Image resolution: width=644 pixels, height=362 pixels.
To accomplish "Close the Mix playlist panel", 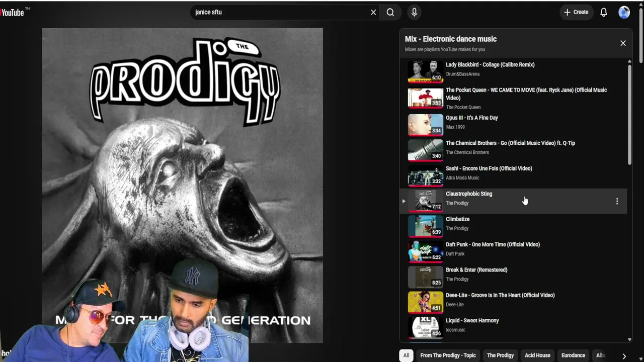I will pos(623,43).
